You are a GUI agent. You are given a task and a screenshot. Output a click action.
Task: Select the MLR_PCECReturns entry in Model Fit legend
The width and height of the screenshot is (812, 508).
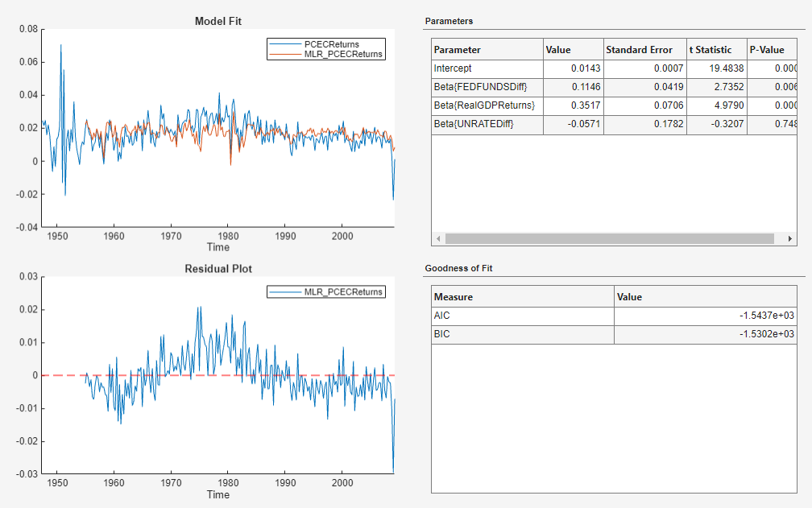click(x=345, y=53)
